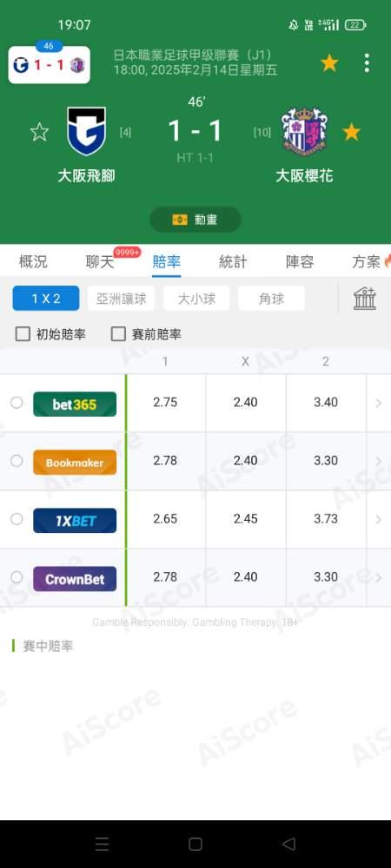Image resolution: width=391 pixels, height=868 pixels.
Task: Tap Android home square button
Action: coord(195,845)
